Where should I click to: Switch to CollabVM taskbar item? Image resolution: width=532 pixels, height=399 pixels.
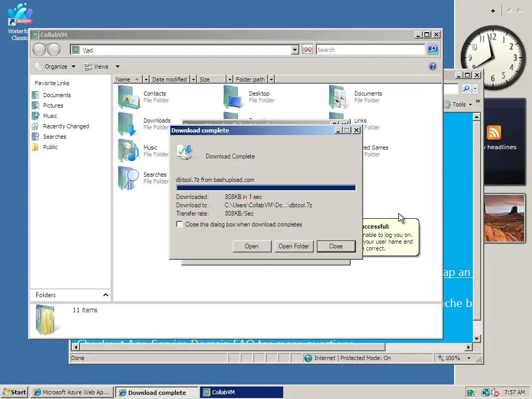(x=241, y=392)
